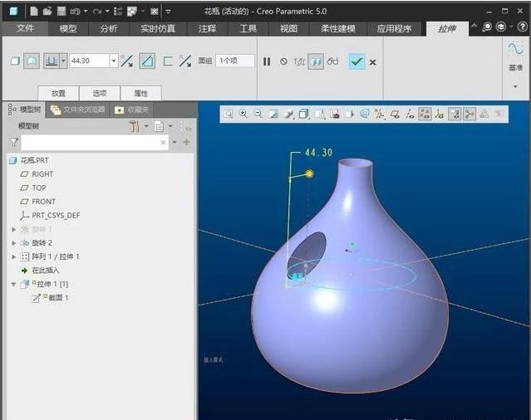Click the refit view icon
The image size is (531, 420).
pos(229,114)
